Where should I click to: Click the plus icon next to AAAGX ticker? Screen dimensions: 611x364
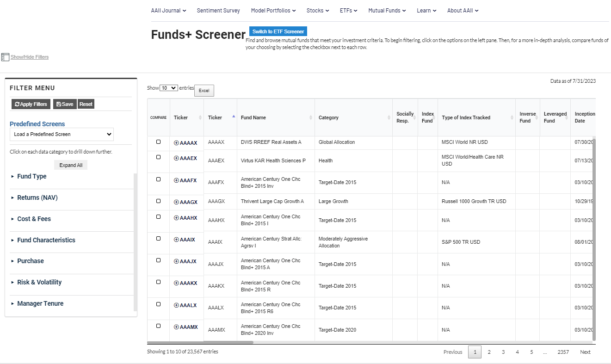pyautogui.click(x=176, y=201)
